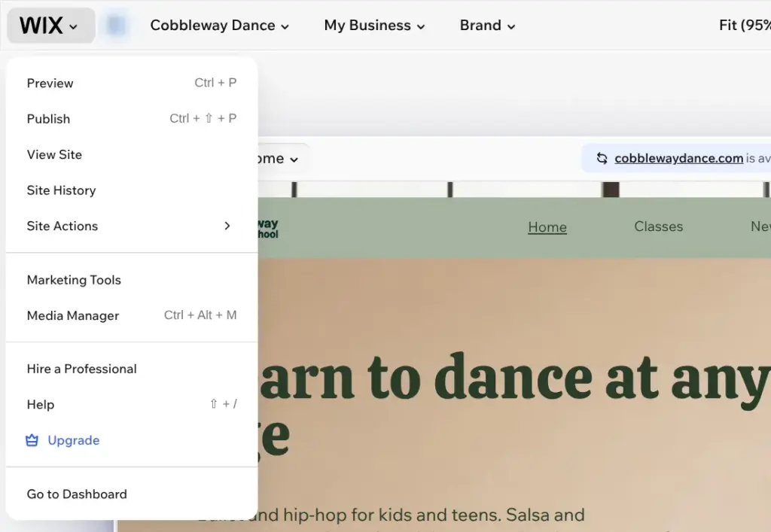The image size is (771, 532).
Task: Open the Fit zoom level control
Action: (745, 26)
